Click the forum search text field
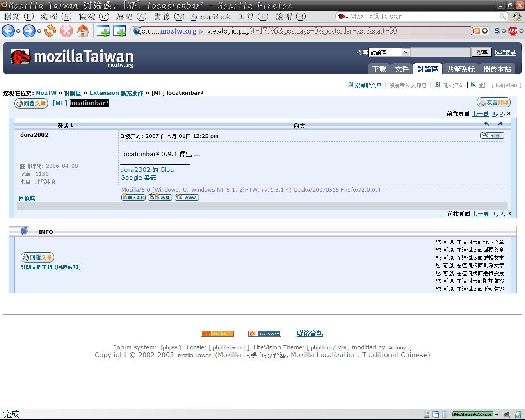Viewport: 525px width, 420px height. 441,52
